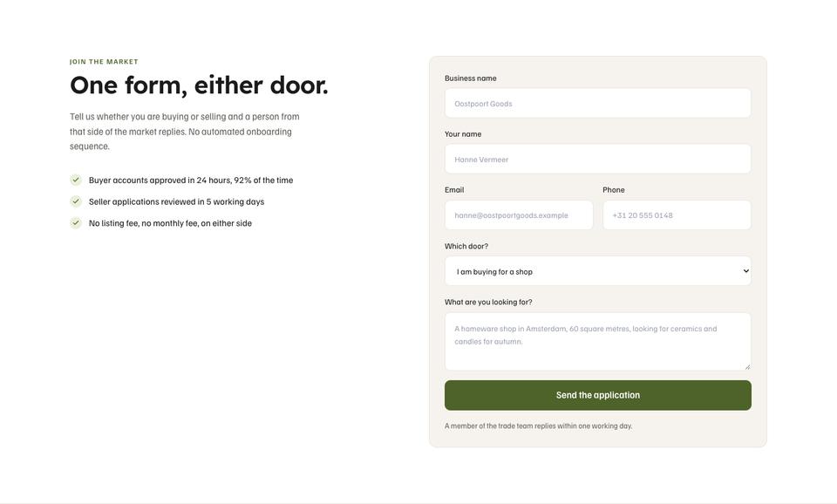837x504 pixels.
Task: Click the checkmark icon beside Seller applications
Action: point(76,201)
